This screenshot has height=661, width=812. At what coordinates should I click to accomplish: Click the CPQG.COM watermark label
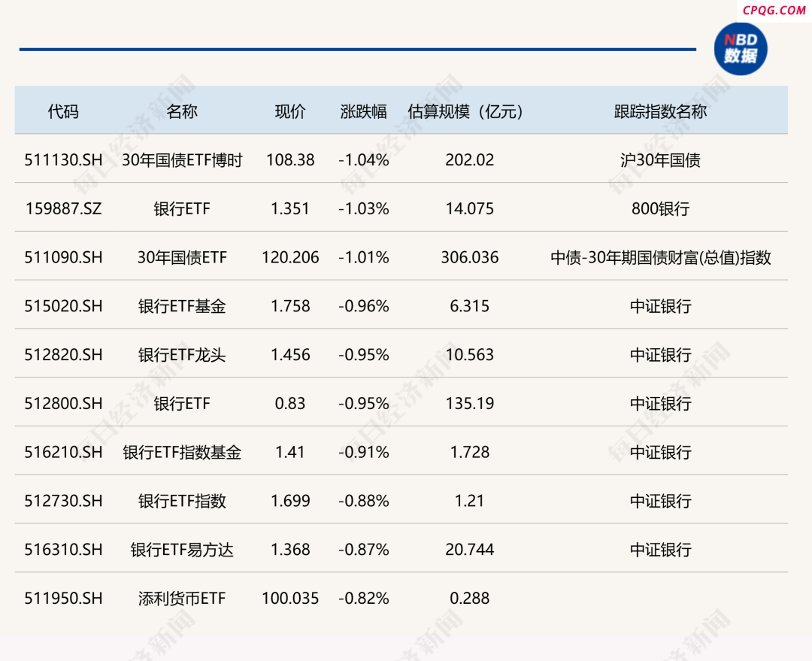coord(774,11)
